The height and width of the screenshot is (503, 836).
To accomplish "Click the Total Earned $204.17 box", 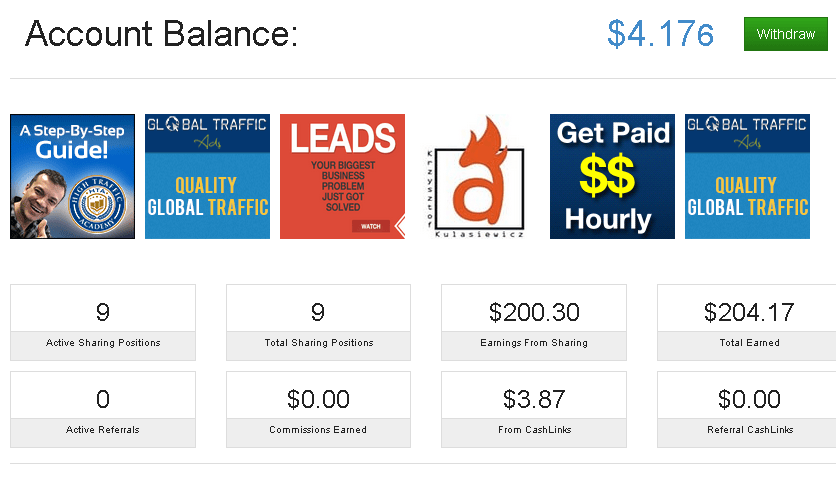I will pyautogui.click(x=748, y=322).
